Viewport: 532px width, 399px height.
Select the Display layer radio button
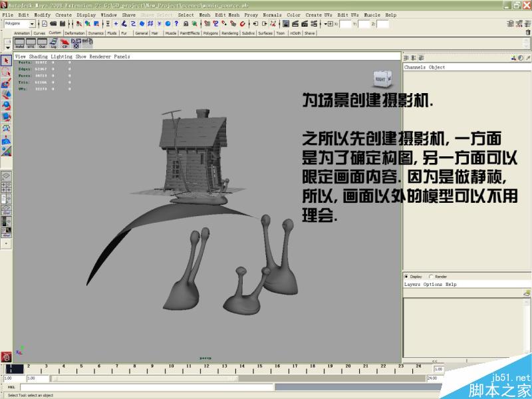[406, 277]
